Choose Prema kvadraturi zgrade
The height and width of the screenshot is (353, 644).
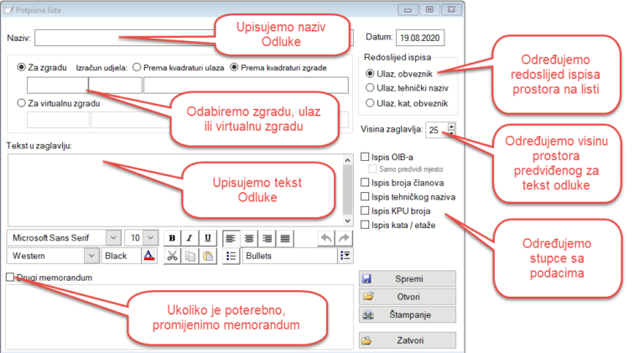(234, 67)
